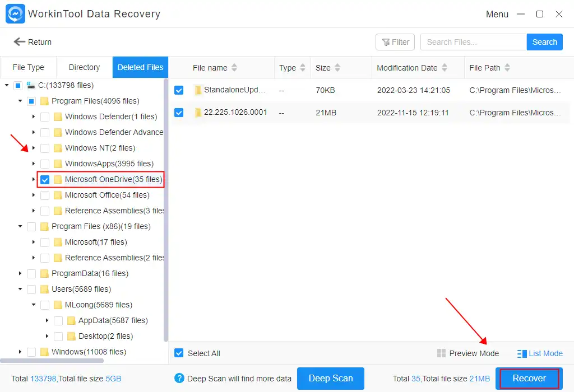
Task: Click the StandaloneUpd... folder icon
Action: point(198,90)
